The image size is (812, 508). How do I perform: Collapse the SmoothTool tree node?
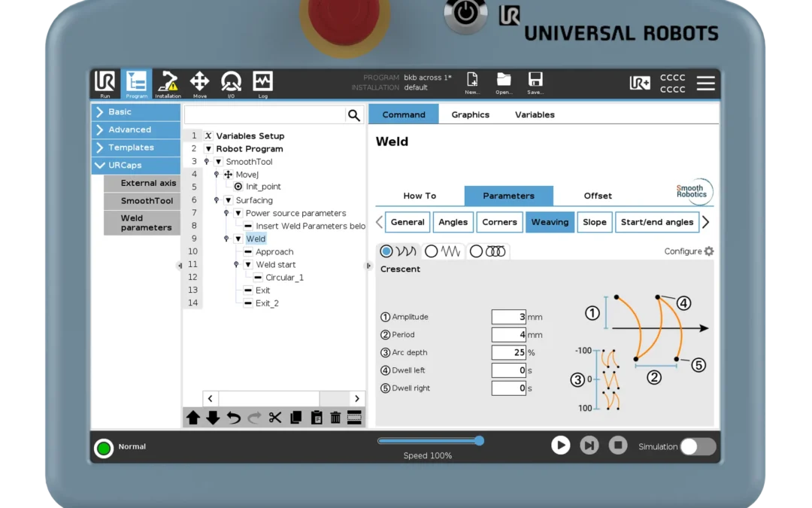point(219,162)
